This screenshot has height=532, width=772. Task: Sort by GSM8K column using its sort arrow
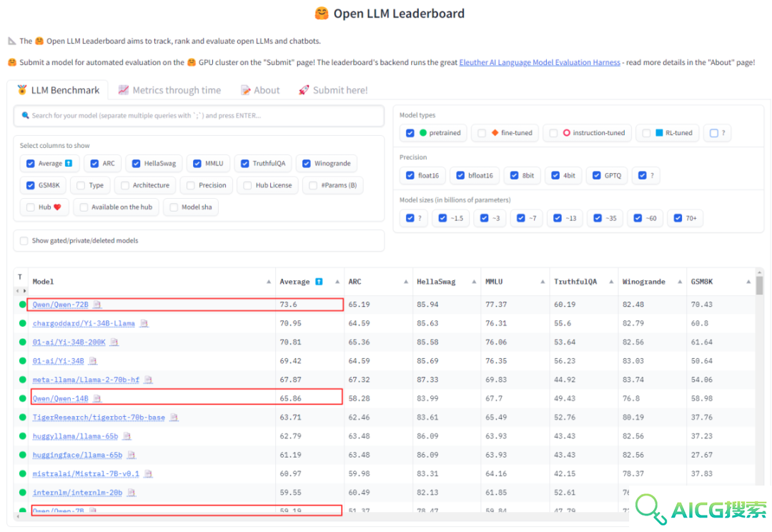point(748,282)
